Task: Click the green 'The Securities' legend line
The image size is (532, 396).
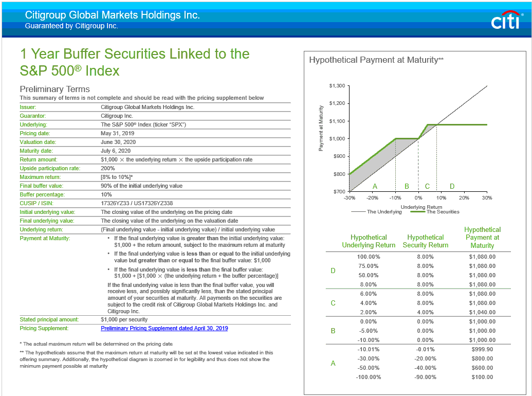Action: click(417, 211)
